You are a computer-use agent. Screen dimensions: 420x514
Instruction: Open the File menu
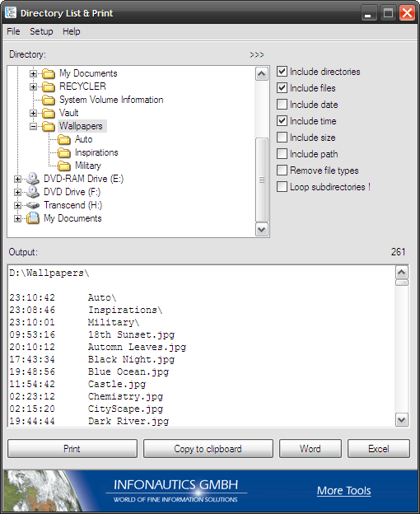click(13, 31)
